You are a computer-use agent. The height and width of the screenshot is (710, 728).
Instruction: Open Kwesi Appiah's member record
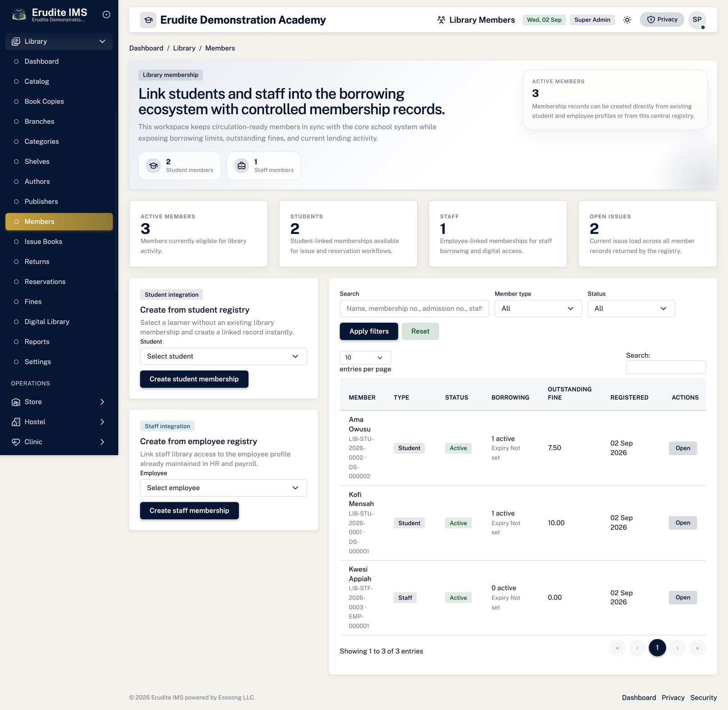point(682,598)
